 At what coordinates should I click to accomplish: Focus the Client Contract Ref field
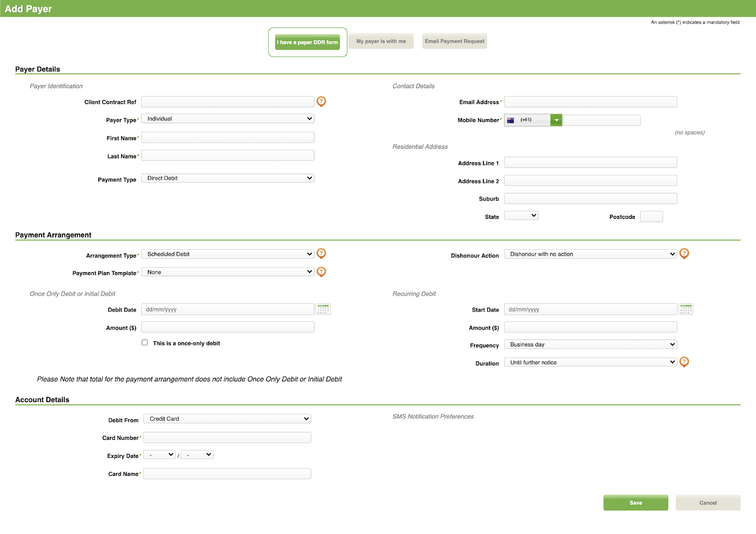[x=228, y=102]
